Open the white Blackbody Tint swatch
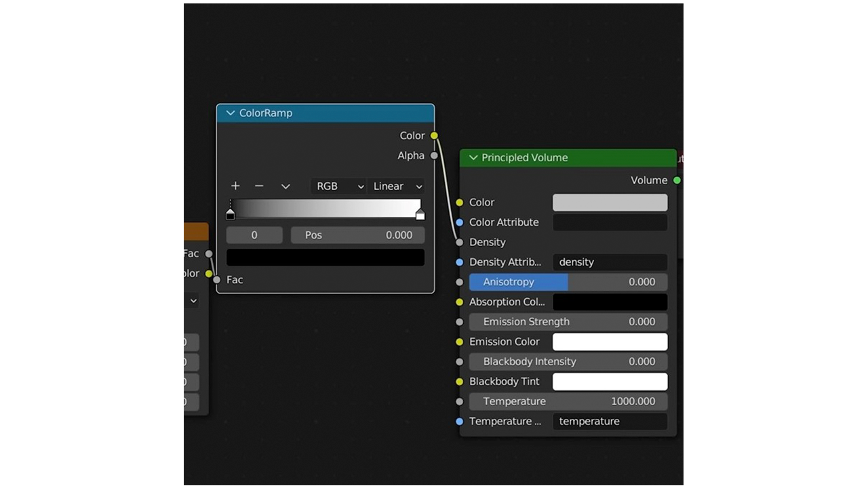Screen dimensions: 868x488 pyautogui.click(x=610, y=382)
